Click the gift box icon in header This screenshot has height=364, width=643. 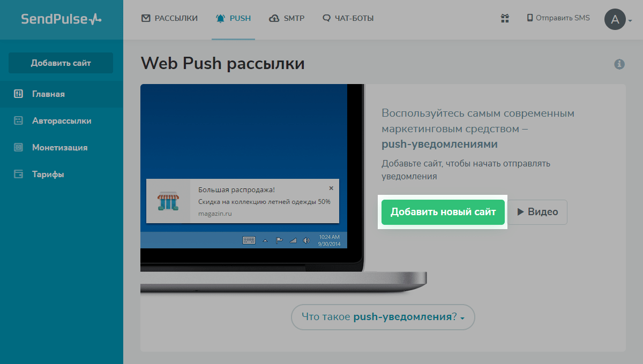click(505, 18)
